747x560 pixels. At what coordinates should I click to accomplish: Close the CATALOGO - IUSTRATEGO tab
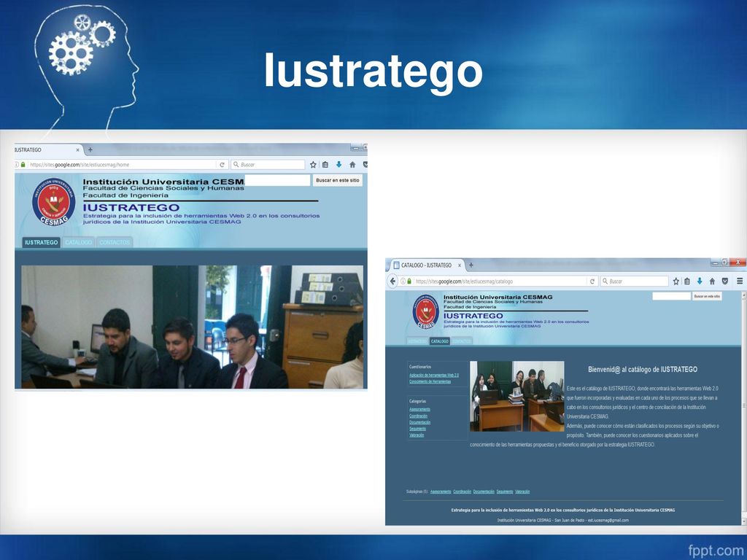[460, 265]
